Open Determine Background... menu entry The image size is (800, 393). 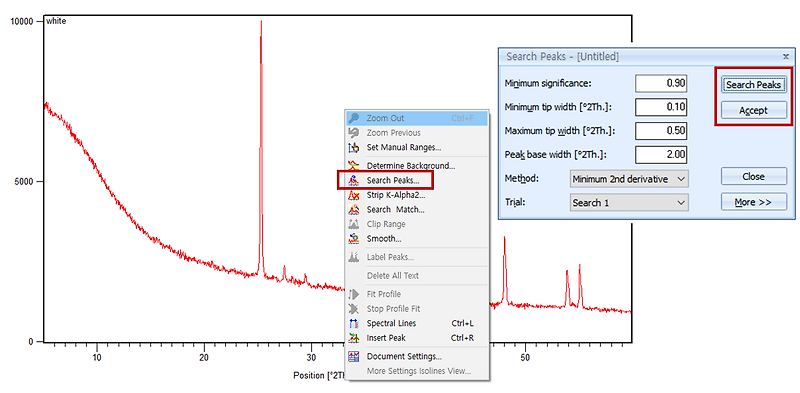coord(417,165)
